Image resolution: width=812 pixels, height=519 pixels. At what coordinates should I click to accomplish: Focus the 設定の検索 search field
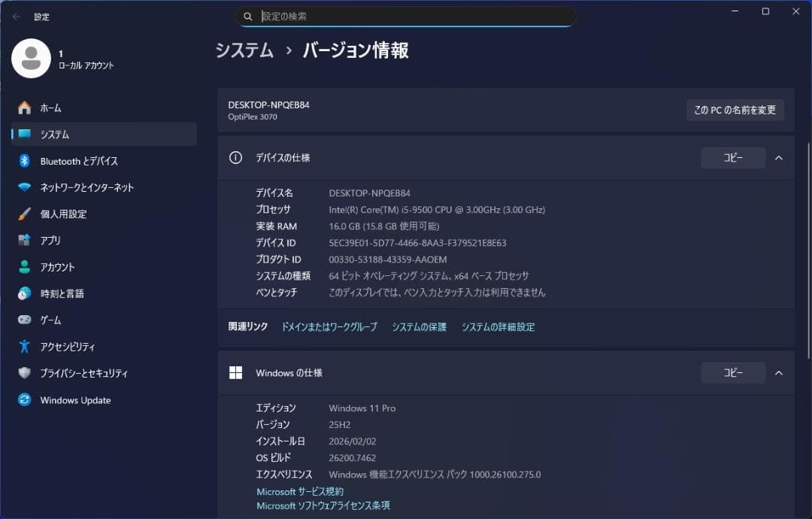405,17
